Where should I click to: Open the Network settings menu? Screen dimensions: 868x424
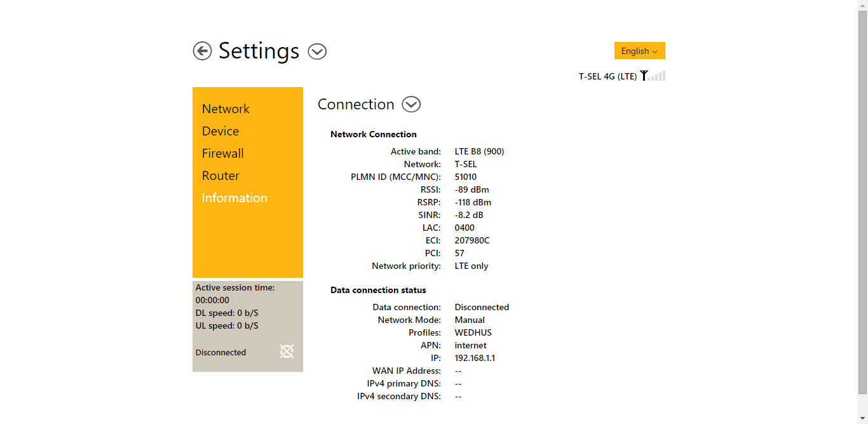click(226, 109)
